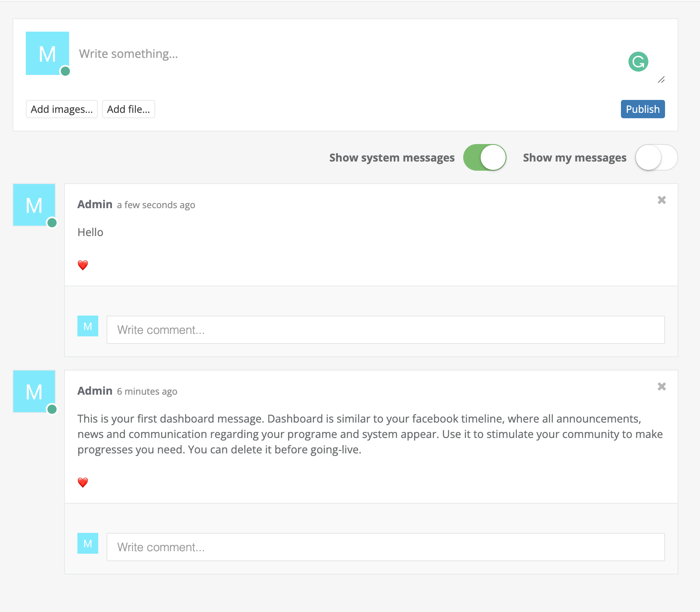The height and width of the screenshot is (612, 700).
Task: Delete the "Hello" post using the X
Action: click(662, 200)
